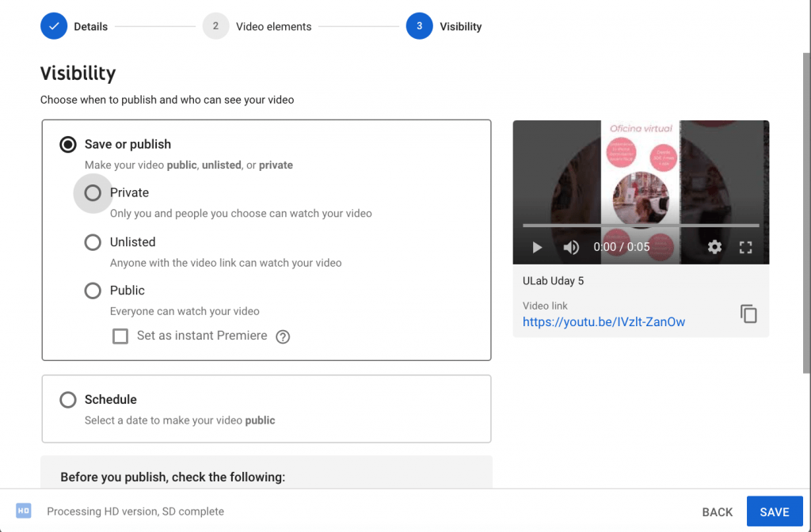Play the video preview

click(537, 247)
